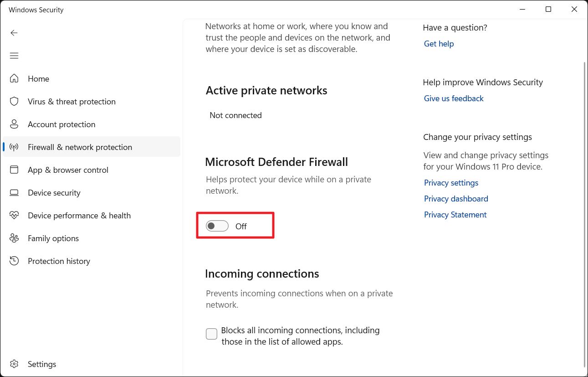
Task: Click the Privacy Statement link
Action: tap(455, 215)
